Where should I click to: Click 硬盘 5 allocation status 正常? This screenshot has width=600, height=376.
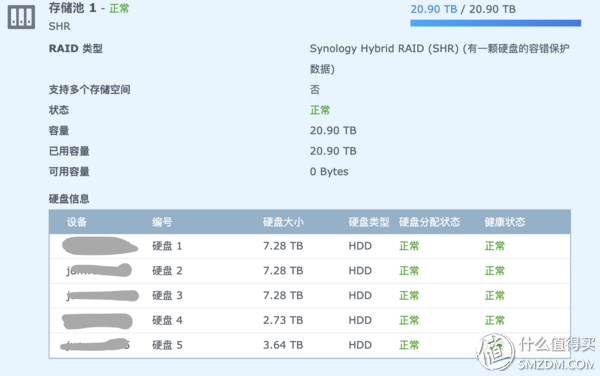pyautogui.click(x=409, y=345)
